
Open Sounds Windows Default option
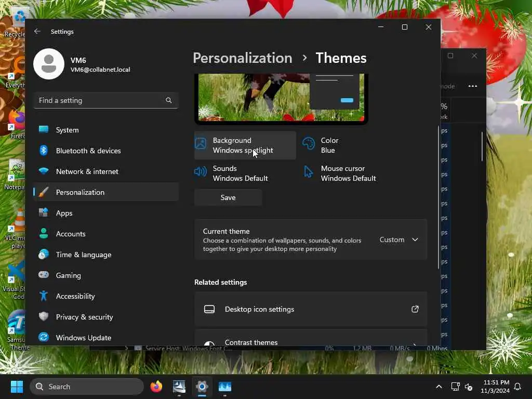[245, 174]
